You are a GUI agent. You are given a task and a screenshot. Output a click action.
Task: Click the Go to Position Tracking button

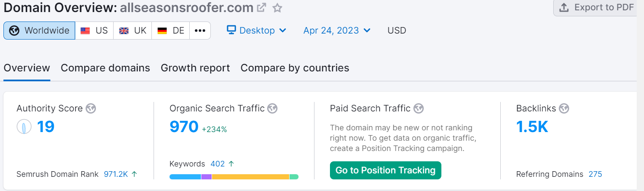click(385, 170)
